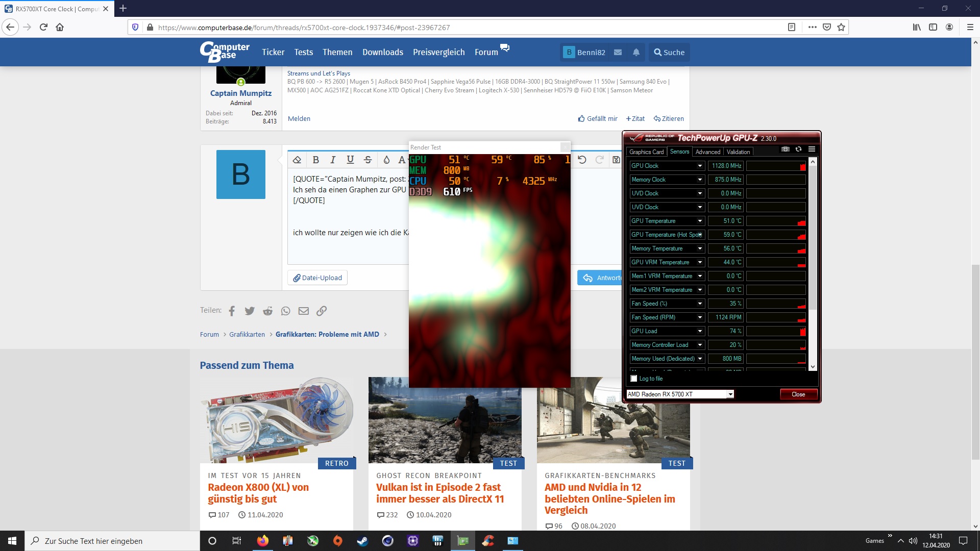The height and width of the screenshot is (551, 980).
Task: Click the strikethrough formatting icon
Action: [367, 160]
